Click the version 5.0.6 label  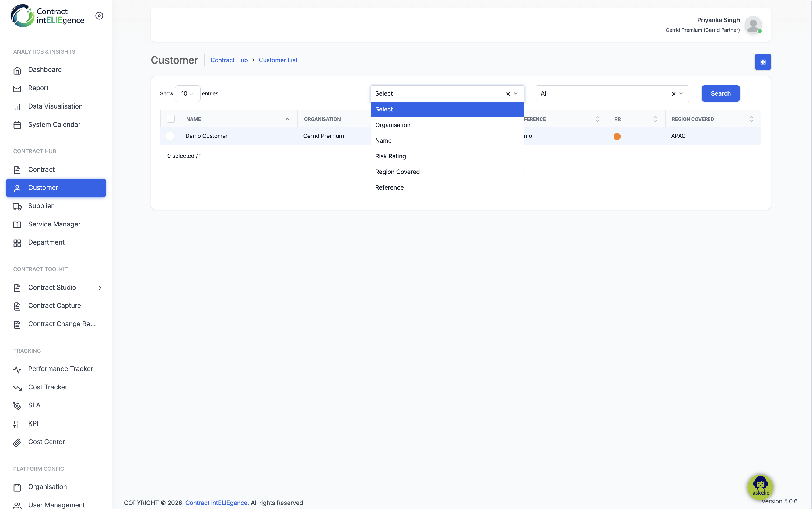[x=779, y=501]
